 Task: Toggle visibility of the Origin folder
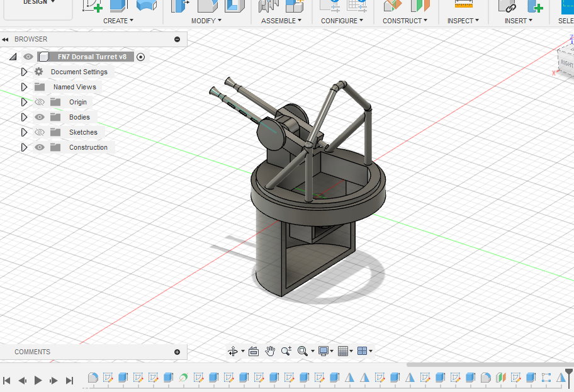[40, 102]
